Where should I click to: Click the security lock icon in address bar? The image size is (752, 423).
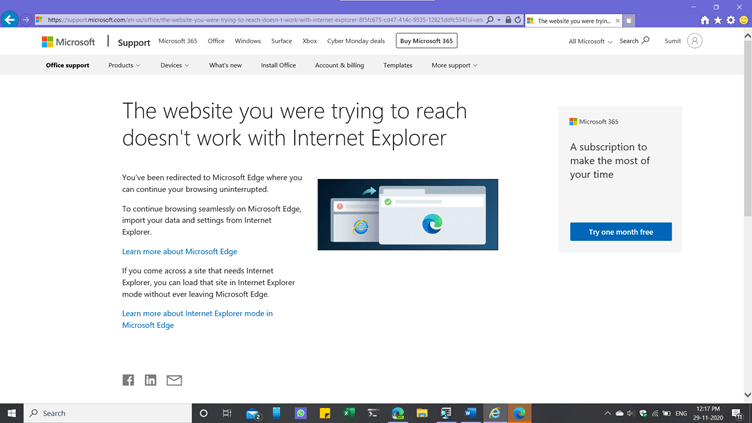coord(508,20)
